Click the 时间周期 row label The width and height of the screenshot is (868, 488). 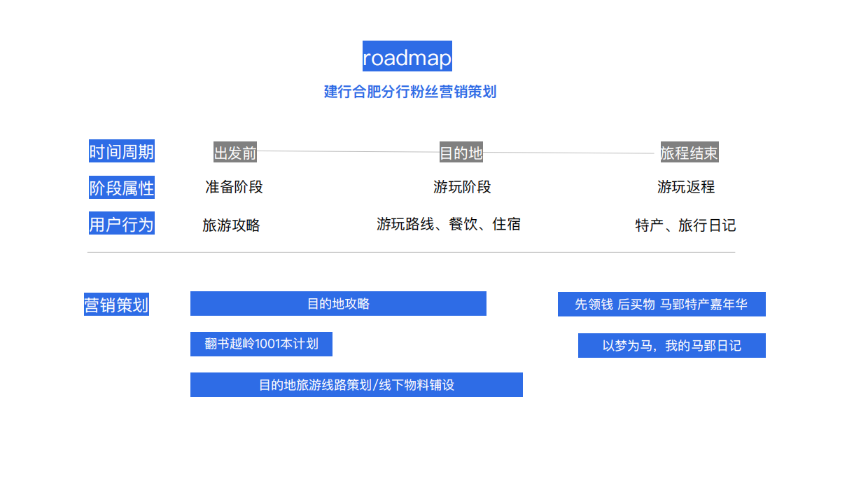coord(121,151)
